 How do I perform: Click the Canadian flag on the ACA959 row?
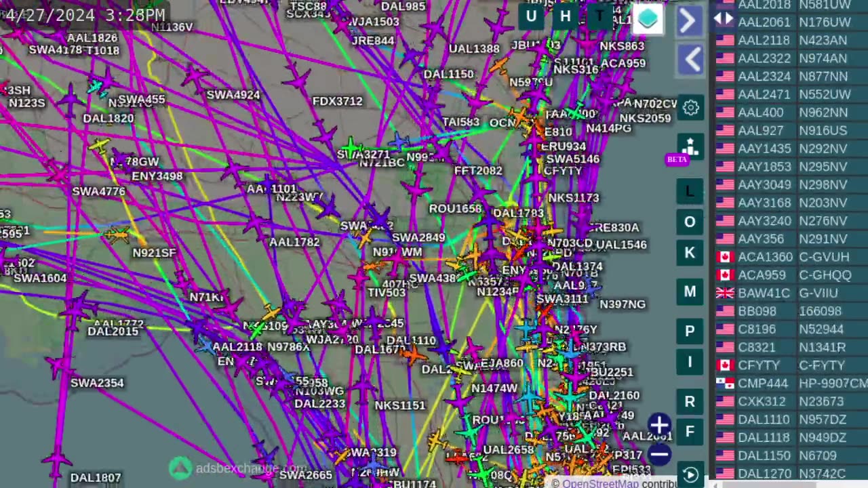[725, 275]
